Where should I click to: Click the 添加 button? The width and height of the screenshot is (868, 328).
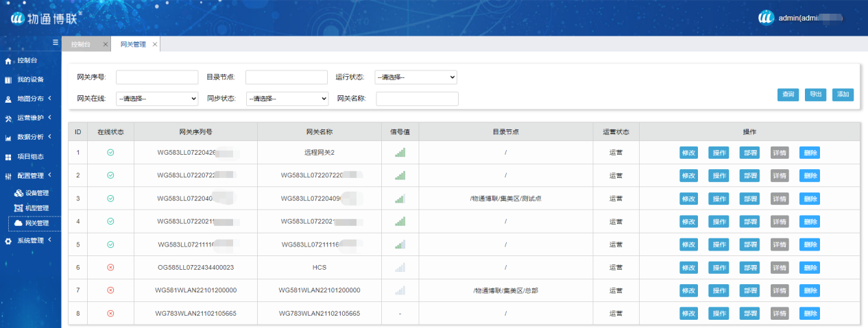[x=843, y=94]
